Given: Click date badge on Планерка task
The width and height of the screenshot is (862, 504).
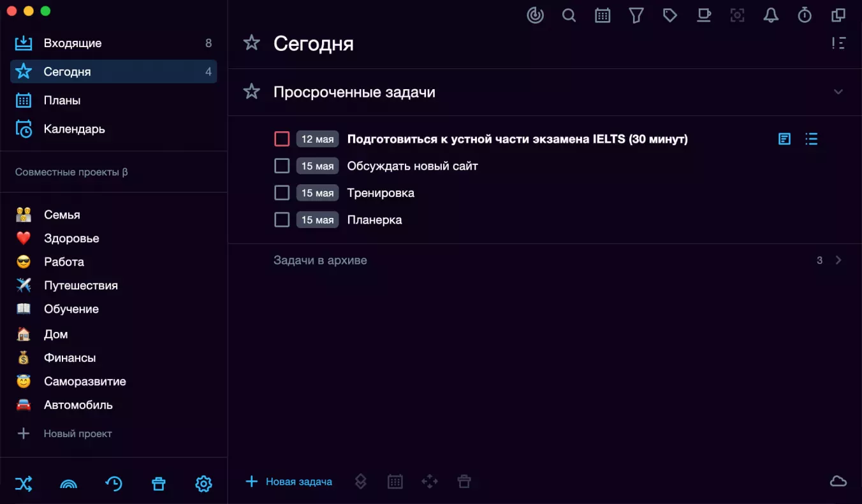Looking at the screenshot, I should pos(318,220).
